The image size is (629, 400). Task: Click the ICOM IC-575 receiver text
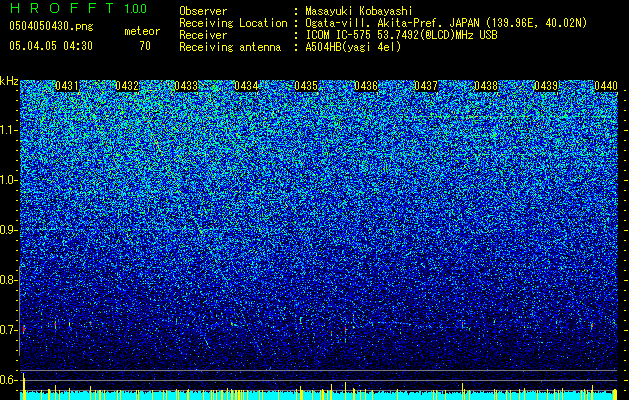pyautogui.click(x=401, y=35)
